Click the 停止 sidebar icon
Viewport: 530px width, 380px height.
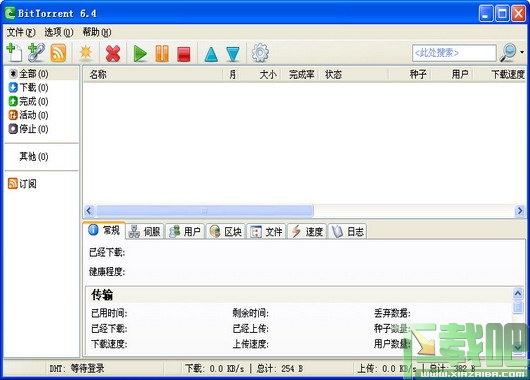(13, 129)
